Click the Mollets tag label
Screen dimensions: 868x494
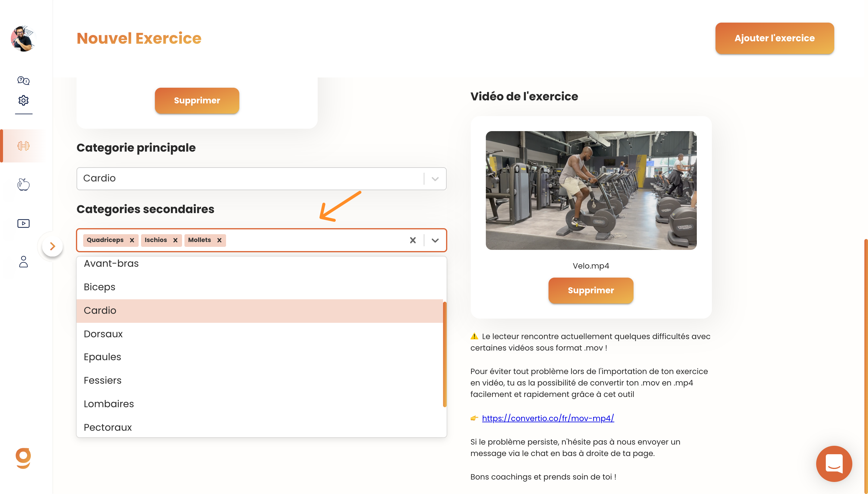click(x=200, y=240)
